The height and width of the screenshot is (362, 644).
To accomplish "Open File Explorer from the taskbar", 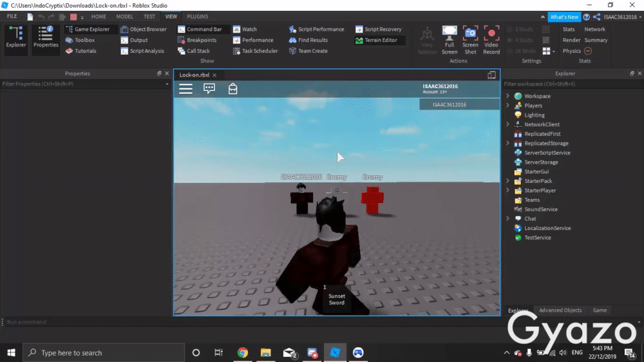I will [266, 352].
